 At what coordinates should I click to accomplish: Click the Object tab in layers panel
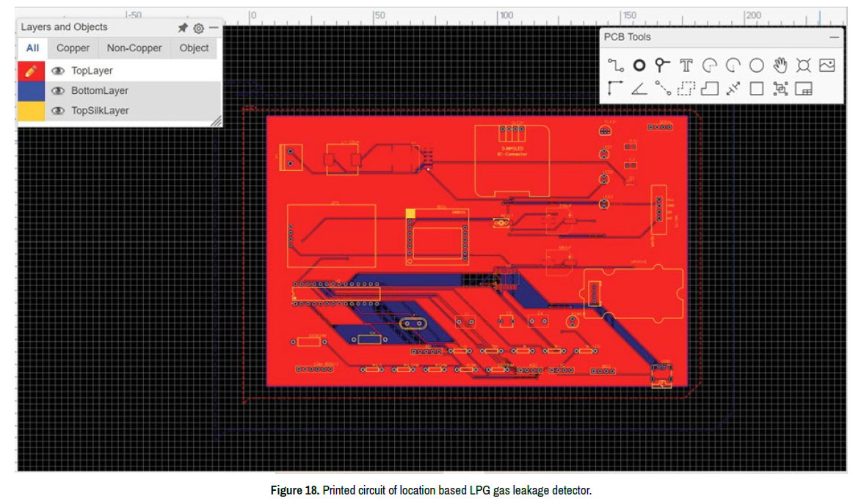194,48
